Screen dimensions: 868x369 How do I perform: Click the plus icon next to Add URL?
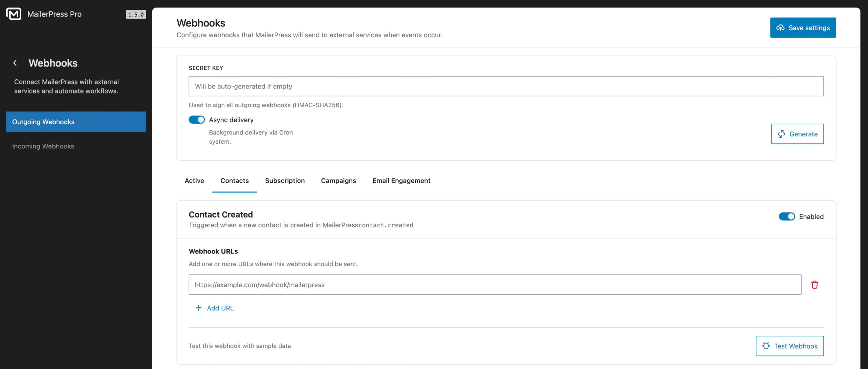198,308
